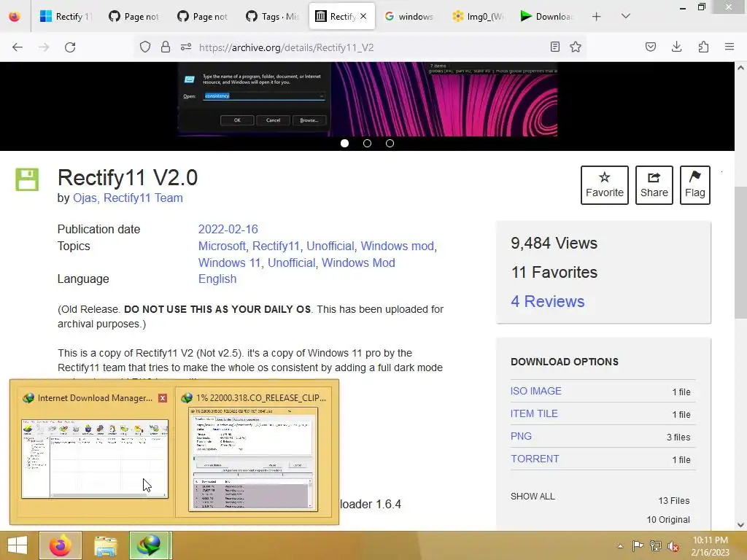Screen dimensions: 747x560
Task: Click the 13 Files count text
Action: 673,500
